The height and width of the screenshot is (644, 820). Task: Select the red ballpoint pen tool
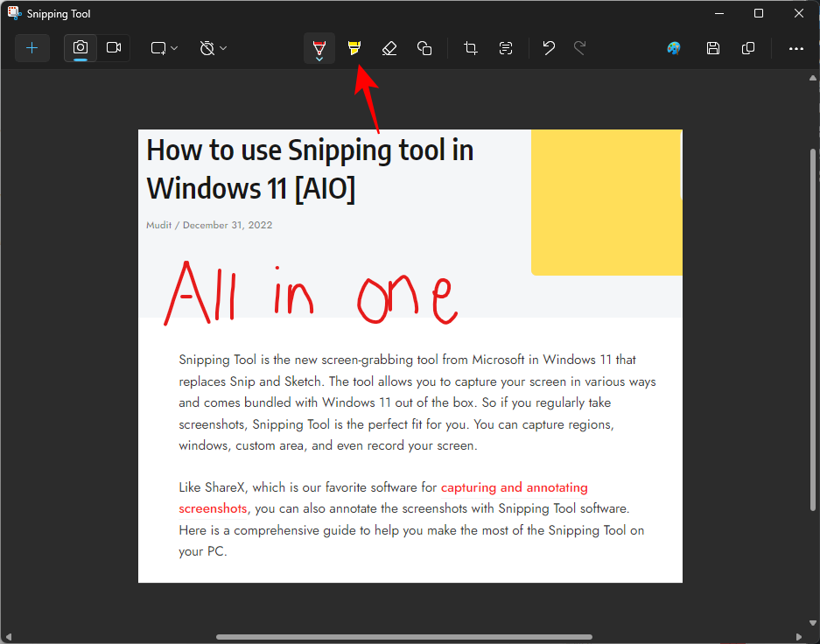(319, 47)
